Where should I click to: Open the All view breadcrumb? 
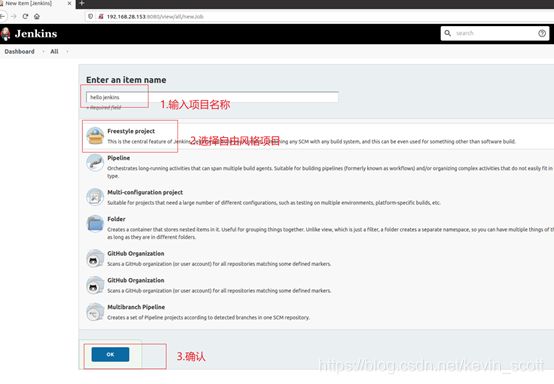[x=54, y=52]
